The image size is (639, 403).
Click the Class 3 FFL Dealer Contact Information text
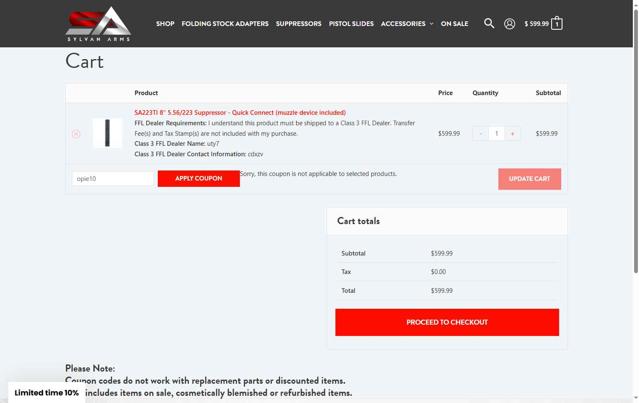[199, 154]
